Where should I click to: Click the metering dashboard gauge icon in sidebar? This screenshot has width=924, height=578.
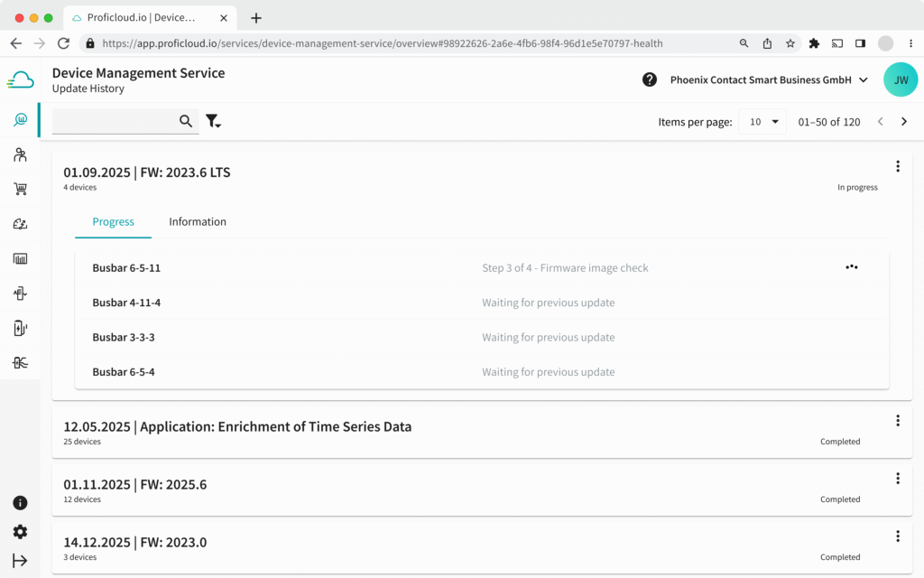click(x=20, y=223)
